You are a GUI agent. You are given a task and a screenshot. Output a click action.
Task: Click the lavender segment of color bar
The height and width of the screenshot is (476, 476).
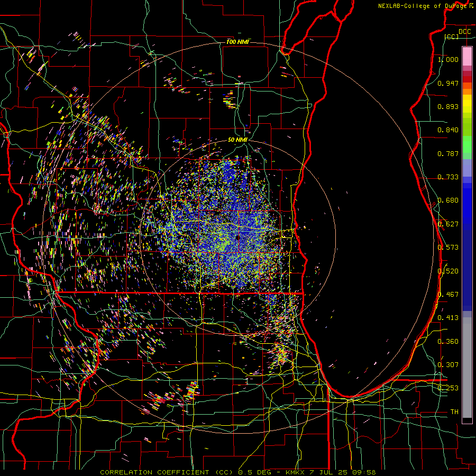(467, 168)
